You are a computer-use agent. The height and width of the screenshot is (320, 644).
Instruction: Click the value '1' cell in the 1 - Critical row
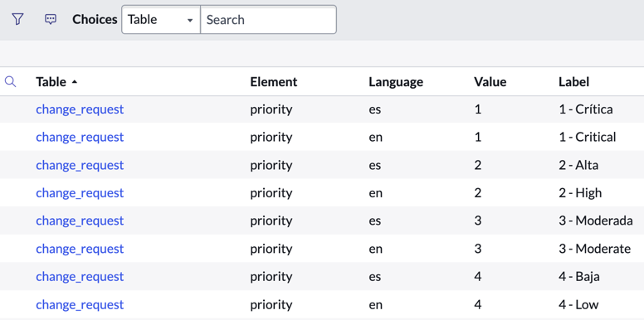[477, 137]
